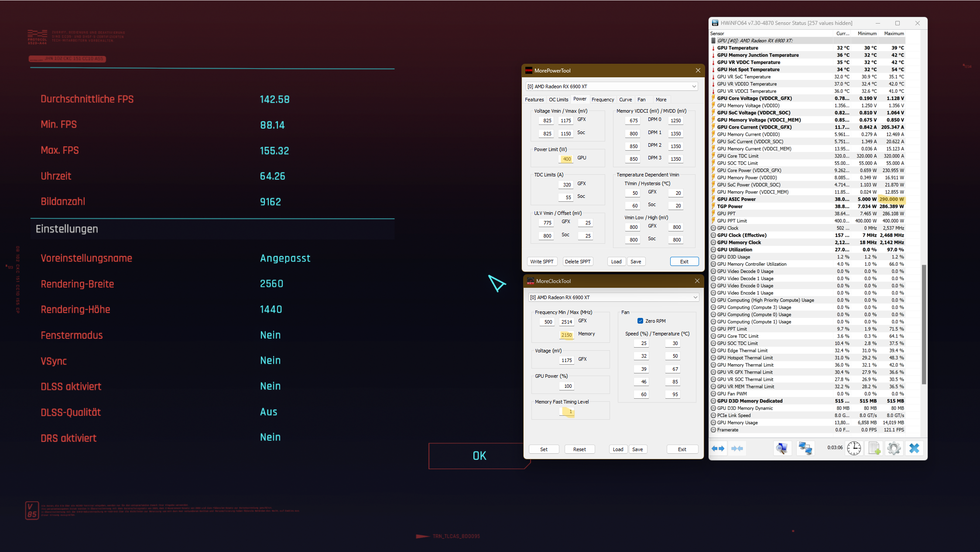The height and width of the screenshot is (552, 980).
Task: Click the HWiNFO expand columns arrows icon
Action: point(718,448)
